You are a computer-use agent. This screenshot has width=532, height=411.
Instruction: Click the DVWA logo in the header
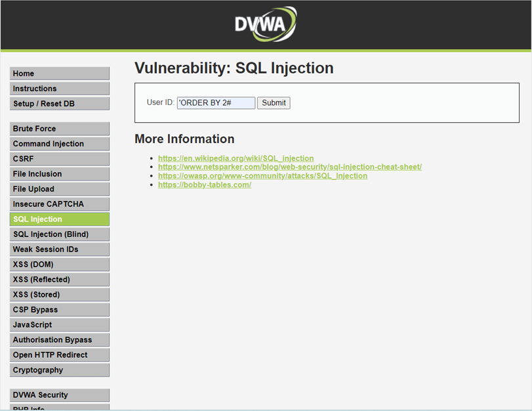click(266, 24)
